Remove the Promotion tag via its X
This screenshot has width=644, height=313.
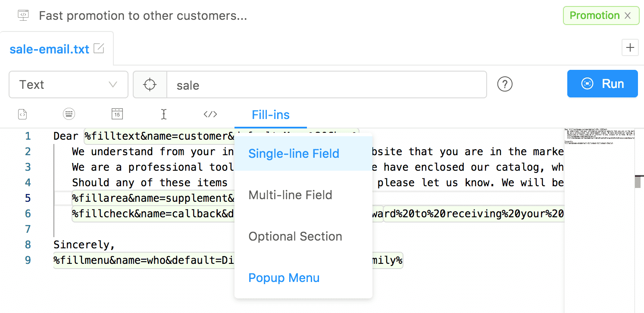click(x=628, y=16)
